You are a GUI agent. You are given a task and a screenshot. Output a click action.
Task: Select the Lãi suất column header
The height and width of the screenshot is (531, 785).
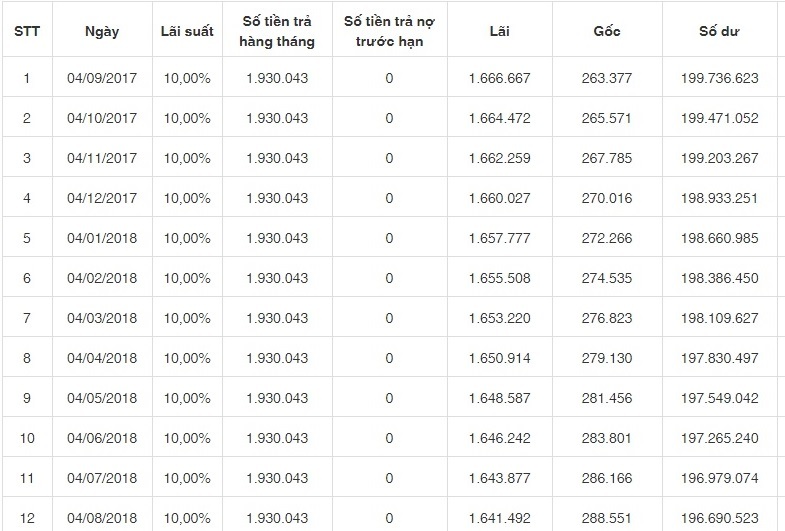[x=187, y=31]
